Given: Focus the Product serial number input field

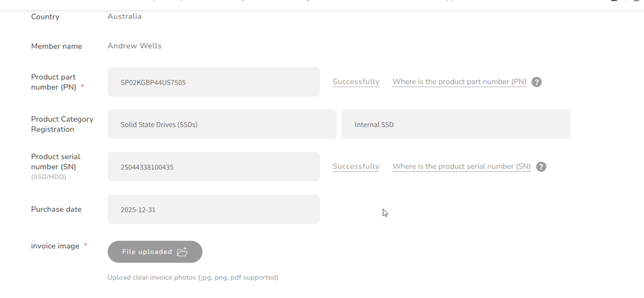Looking at the screenshot, I should 213,167.
